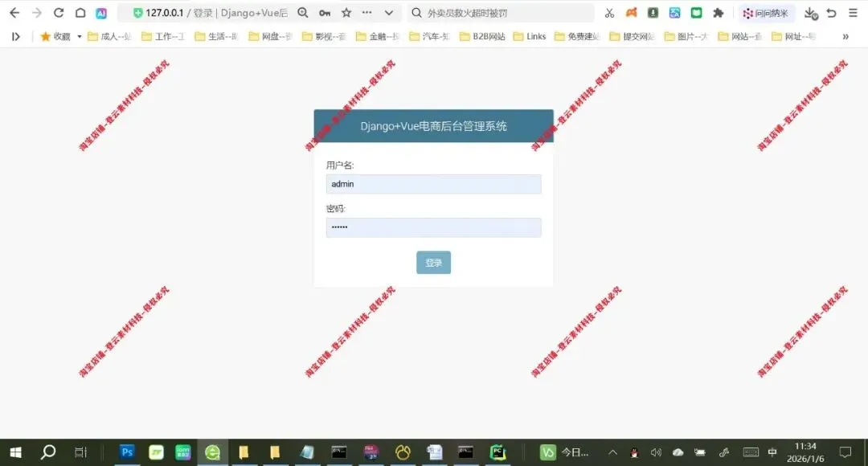This screenshot has width=868, height=466.
Task: Open the browser home page icon
Action: (80, 13)
